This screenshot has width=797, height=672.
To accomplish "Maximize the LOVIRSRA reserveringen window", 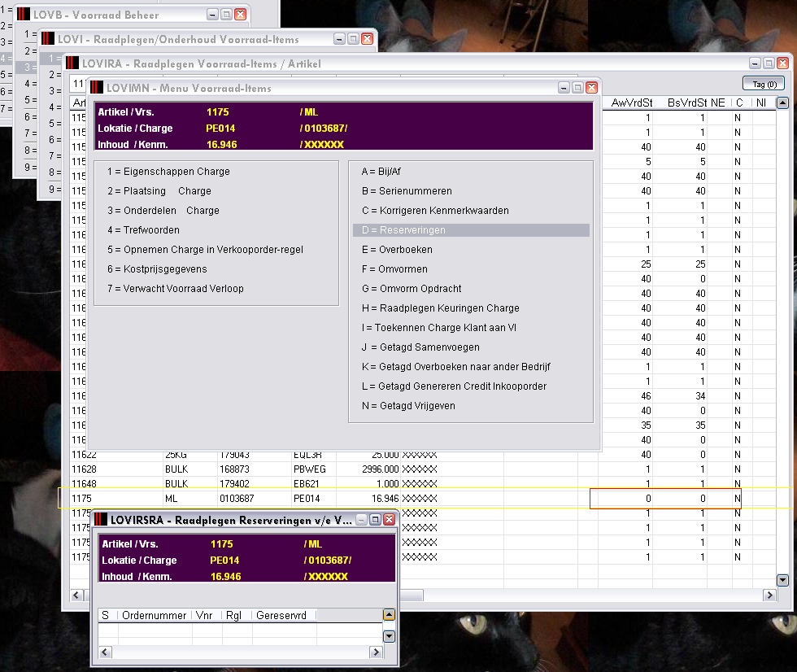I will pyautogui.click(x=375, y=520).
